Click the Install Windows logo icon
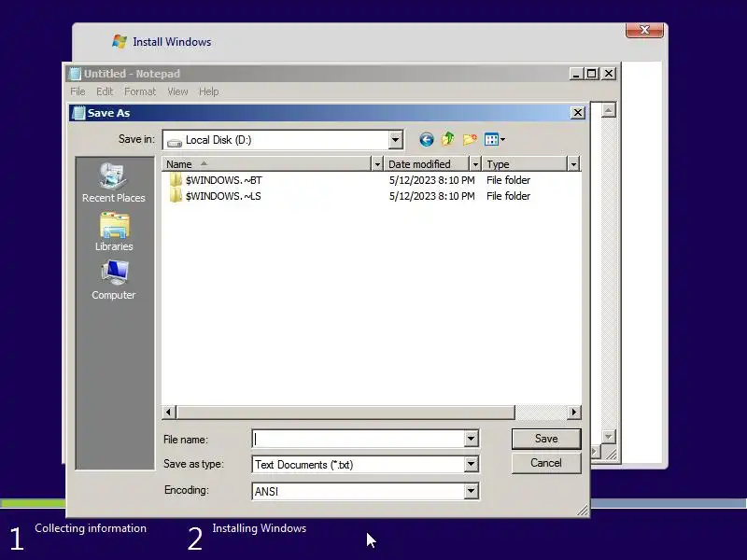This screenshot has height=560, width=747. click(120, 41)
